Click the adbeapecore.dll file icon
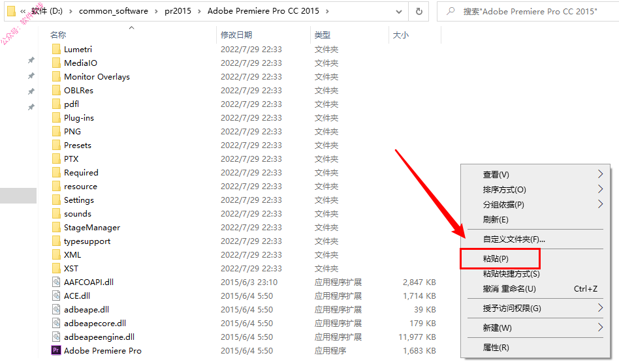This screenshot has width=619, height=364. 56,324
